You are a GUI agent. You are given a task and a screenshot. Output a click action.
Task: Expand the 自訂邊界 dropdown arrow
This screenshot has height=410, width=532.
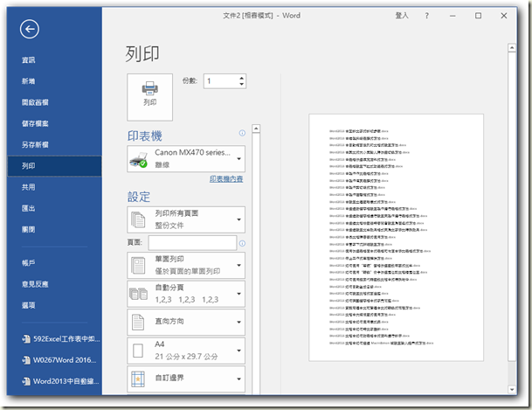tap(238, 379)
